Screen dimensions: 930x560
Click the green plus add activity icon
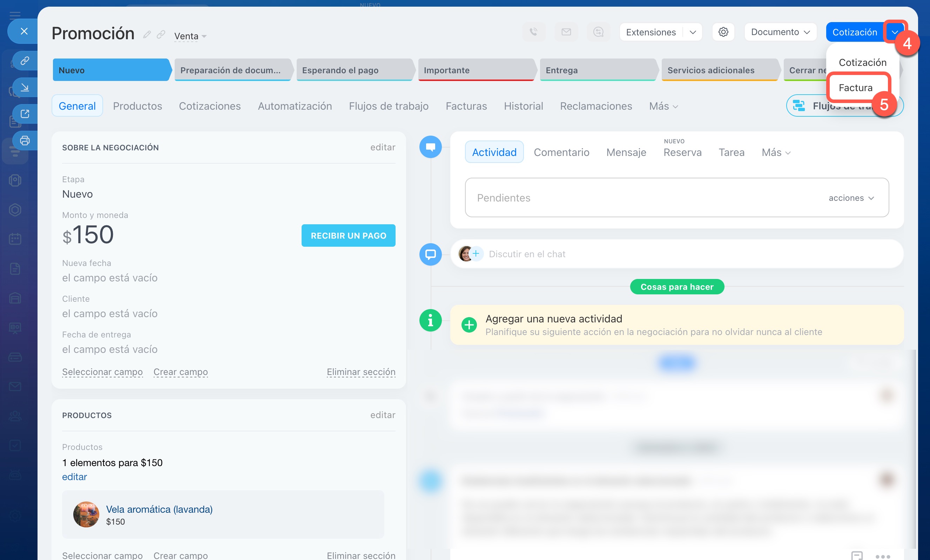[x=469, y=325]
